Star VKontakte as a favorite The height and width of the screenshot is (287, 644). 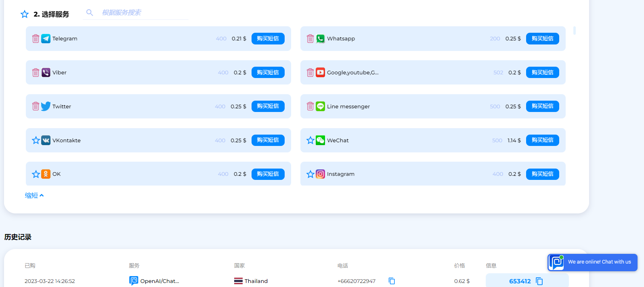(36, 140)
